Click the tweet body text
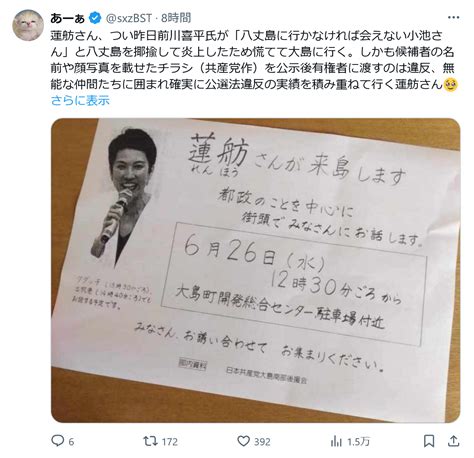 click(x=253, y=60)
